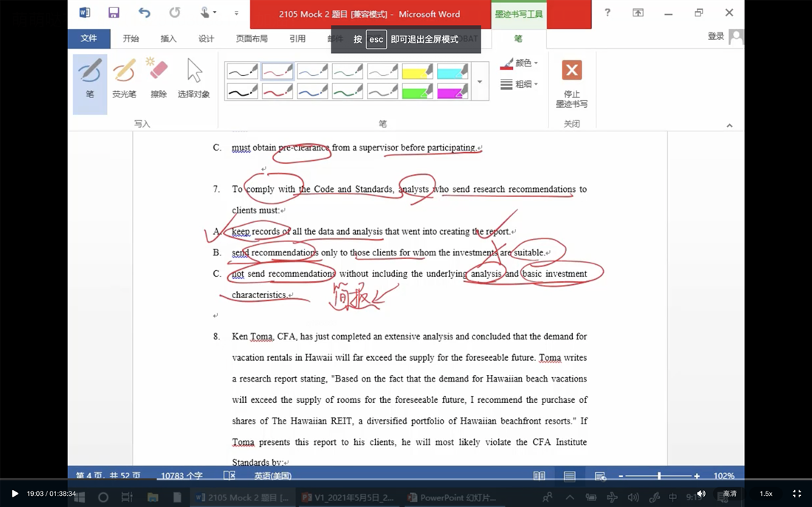Open Word Help question mark
The image size is (812, 507).
pyautogui.click(x=608, y=13)
